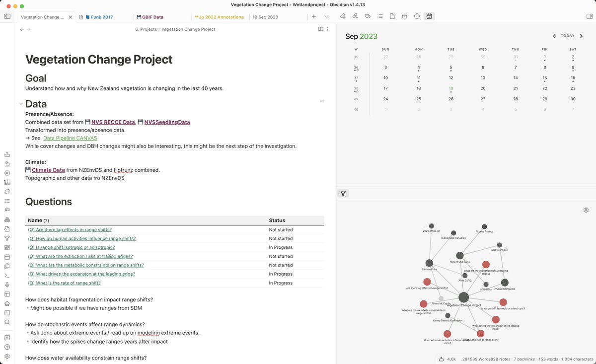
Task: Click '7 backlinks' in the status bar
Action: [x=525, y=359]
